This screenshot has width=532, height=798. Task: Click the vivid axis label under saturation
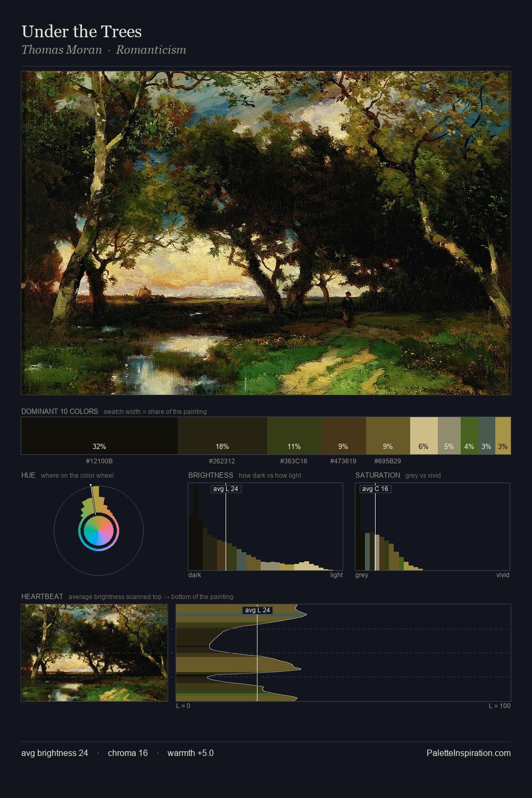tap(503, 575)
